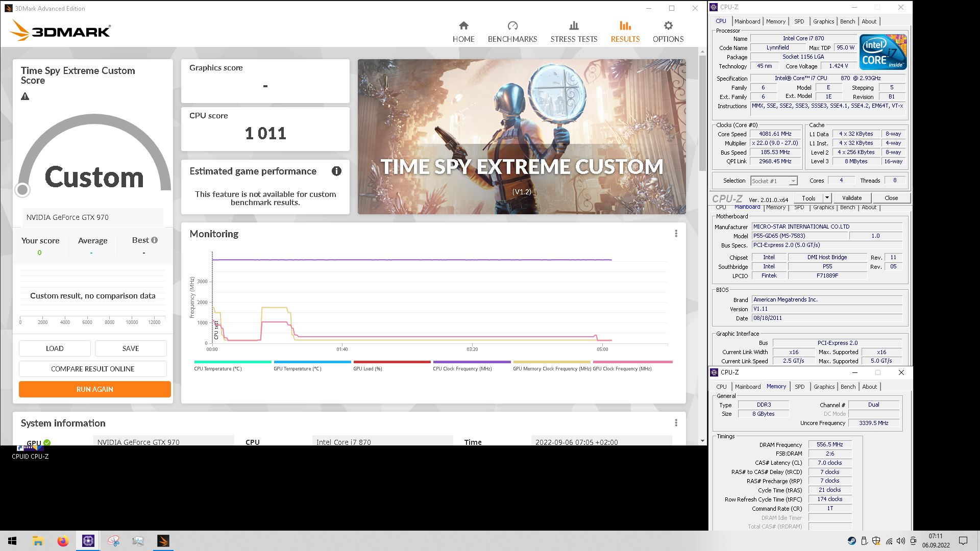Click the Meet Now tray icon
980x551 pixels.
[x=913, y=541]
